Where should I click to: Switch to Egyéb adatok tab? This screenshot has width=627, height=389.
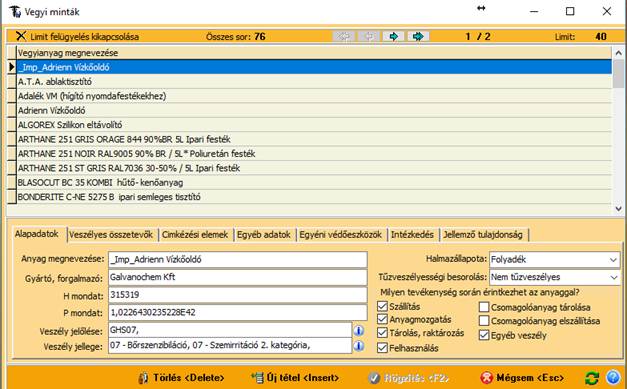tap(264, 235)
